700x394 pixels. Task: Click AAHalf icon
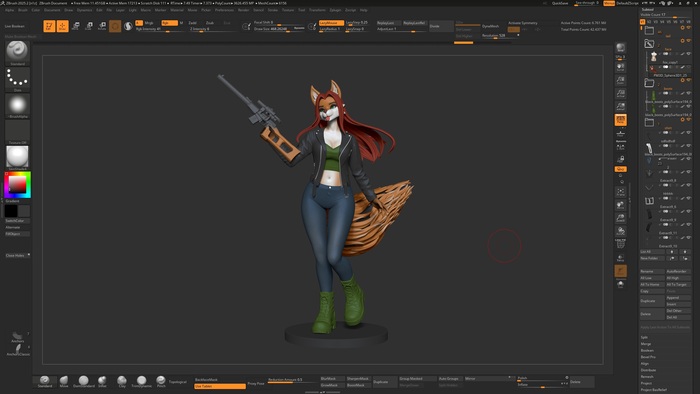click(x=621, y=106)
